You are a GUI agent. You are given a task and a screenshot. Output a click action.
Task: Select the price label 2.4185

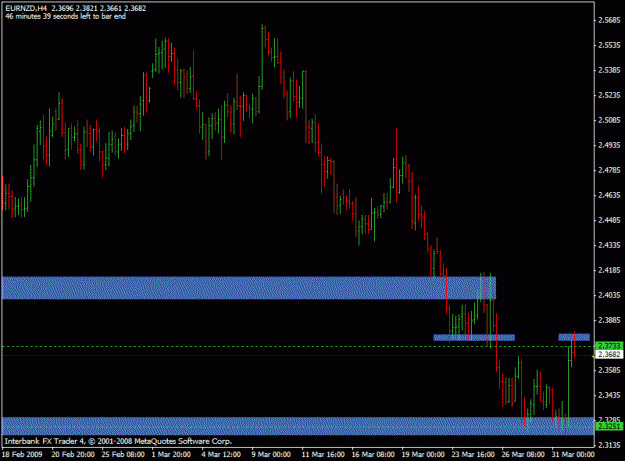609,270
